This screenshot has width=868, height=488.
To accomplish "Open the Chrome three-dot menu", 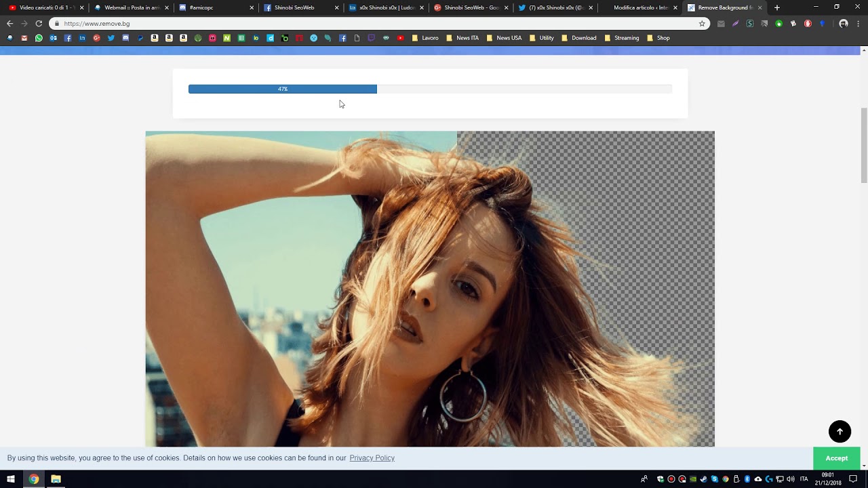I will (858, 23).
